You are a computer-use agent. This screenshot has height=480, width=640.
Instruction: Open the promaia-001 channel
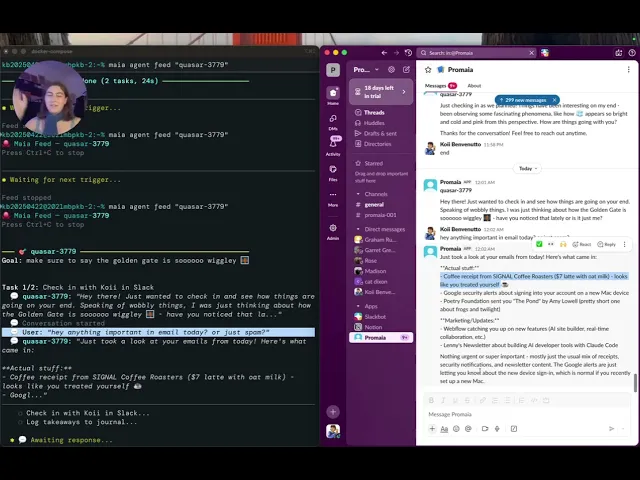click(x=381, y=215)
